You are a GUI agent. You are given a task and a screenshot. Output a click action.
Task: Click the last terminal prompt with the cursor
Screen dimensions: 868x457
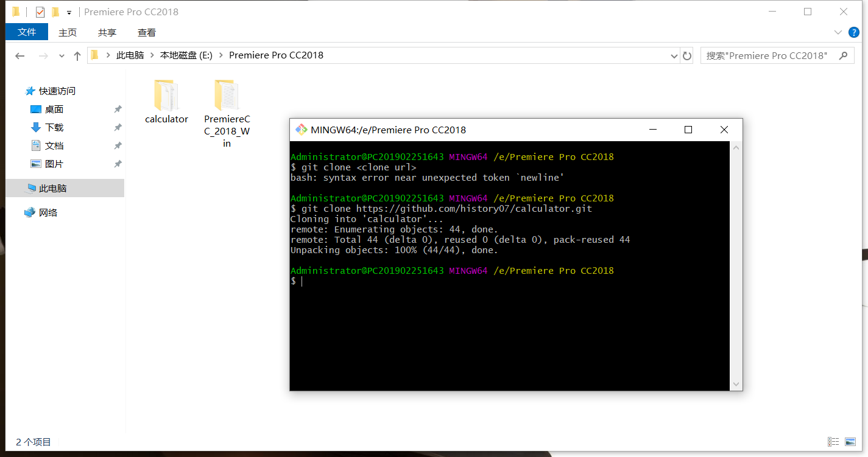pyautogui.click(x=296, y=281)
